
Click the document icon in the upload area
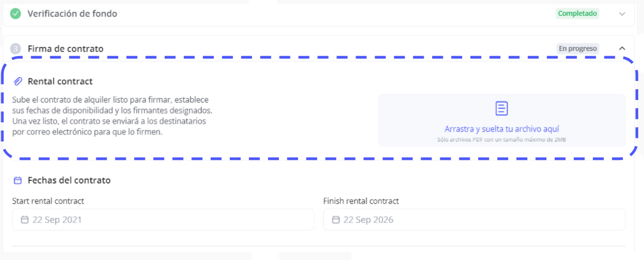502,108
